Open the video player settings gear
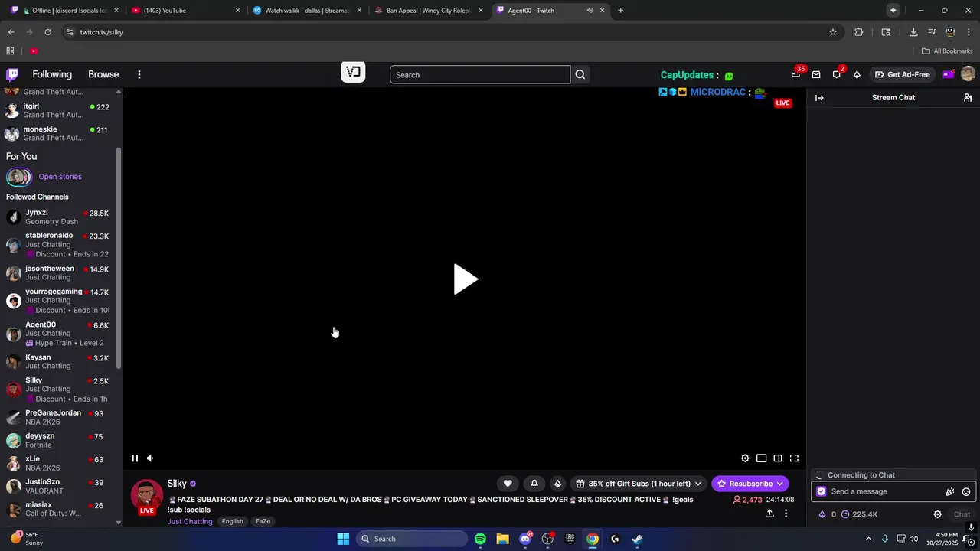Viewport: 980px width, 551px height. (745, 458)
